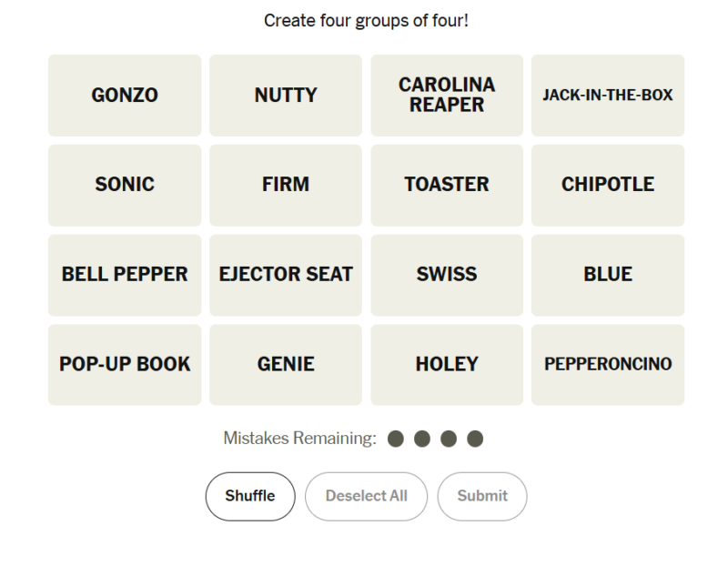The height and width of the screenshot is (566, 728).
Task: Choose the CAROLINA REAPER tile
Action: pyautogui.click(x=447, y=96)
